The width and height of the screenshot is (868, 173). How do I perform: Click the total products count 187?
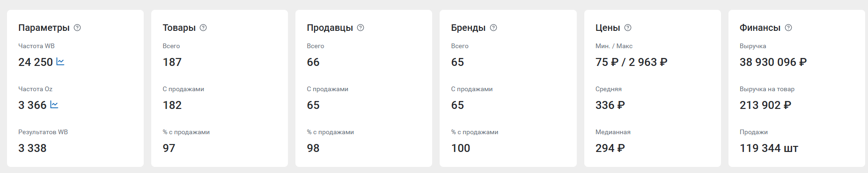172,62
